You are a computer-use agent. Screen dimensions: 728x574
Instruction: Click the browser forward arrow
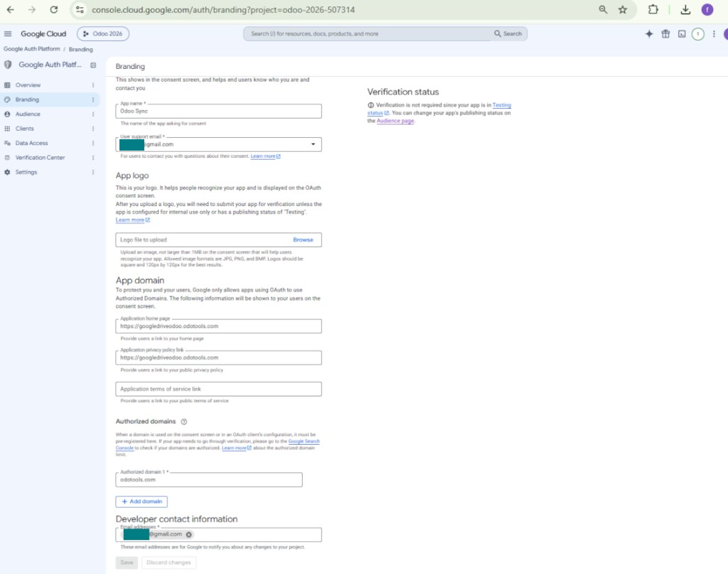click(31, 10)
